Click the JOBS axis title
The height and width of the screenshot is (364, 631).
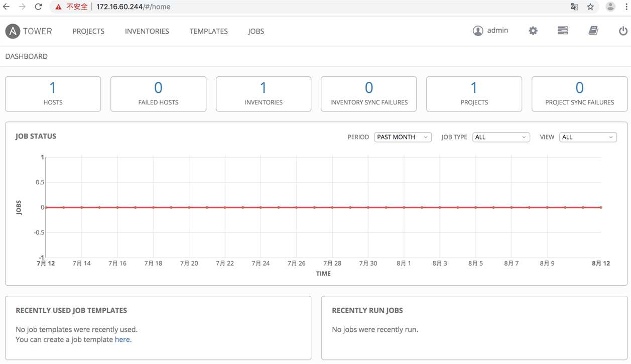[19, 208]
